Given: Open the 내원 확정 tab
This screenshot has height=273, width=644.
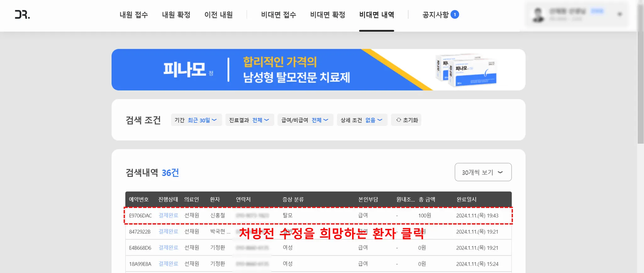Looking at the screenshot, I should point(176,15).
